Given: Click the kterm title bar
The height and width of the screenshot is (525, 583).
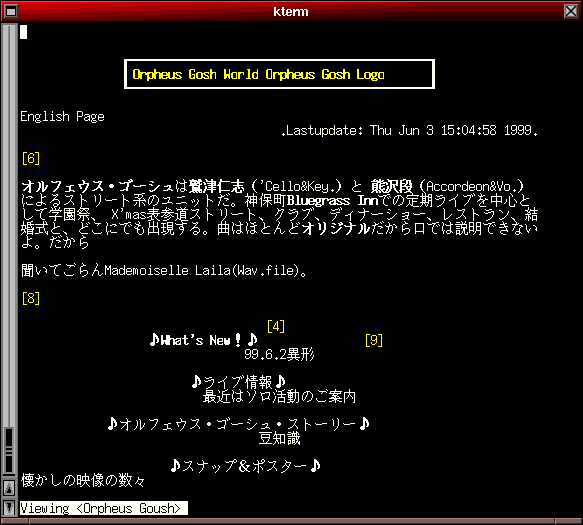Looking at the screenshot, I should pos(291,11).
